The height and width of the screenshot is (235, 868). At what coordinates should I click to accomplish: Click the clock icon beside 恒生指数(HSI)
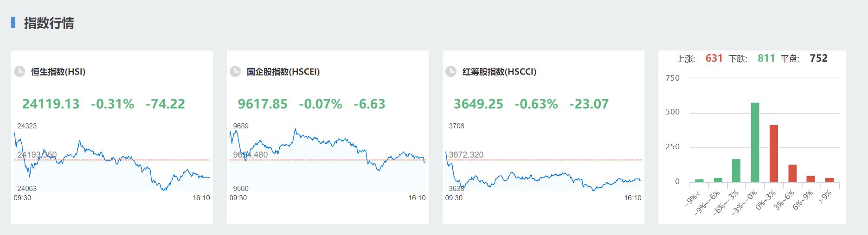pyautogui.click(x=19, y=71)
